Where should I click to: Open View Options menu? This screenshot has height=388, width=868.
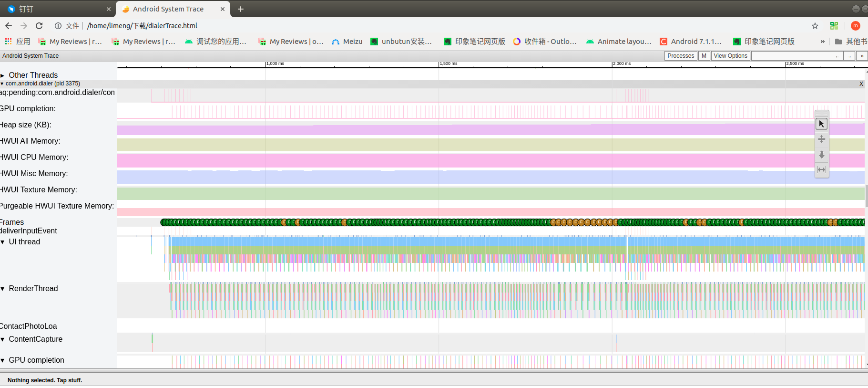(x=730, y=56)
